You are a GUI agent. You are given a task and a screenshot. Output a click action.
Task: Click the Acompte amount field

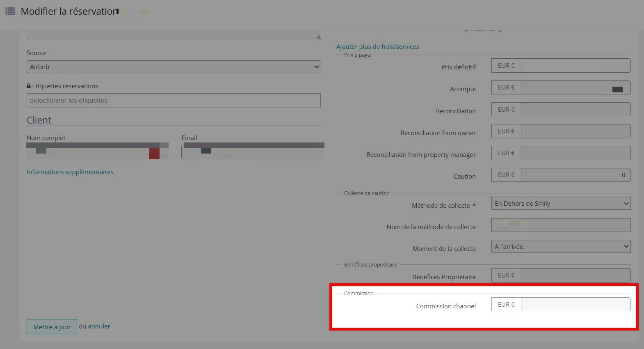click(x=575, y=87)
